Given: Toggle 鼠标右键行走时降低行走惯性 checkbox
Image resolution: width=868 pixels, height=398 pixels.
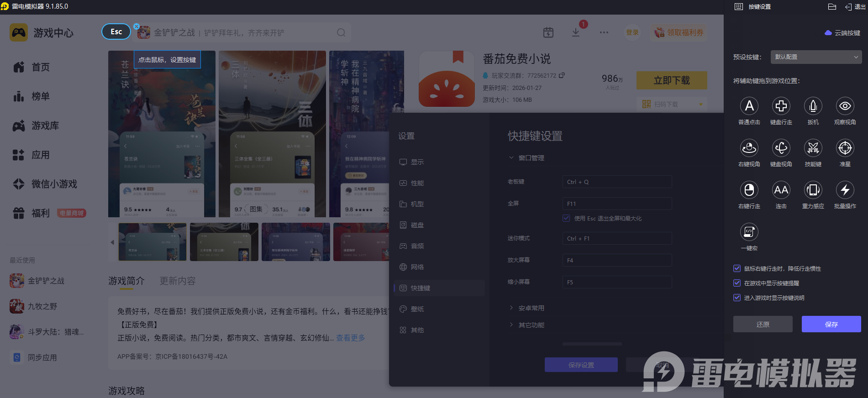Looking at the screenshot, I should [737, 268].
